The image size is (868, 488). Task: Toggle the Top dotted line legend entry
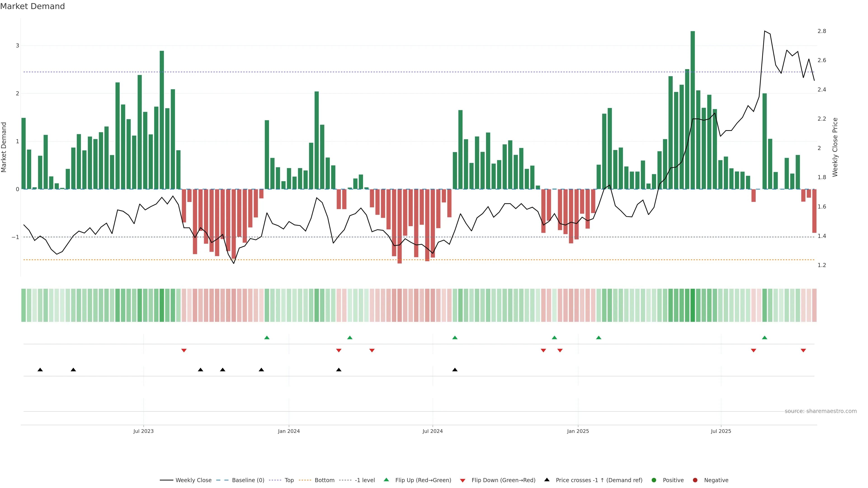tap(289, 480)
